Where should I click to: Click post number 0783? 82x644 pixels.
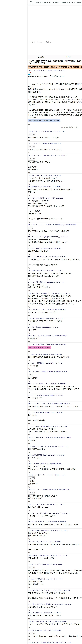coord(30,464)
